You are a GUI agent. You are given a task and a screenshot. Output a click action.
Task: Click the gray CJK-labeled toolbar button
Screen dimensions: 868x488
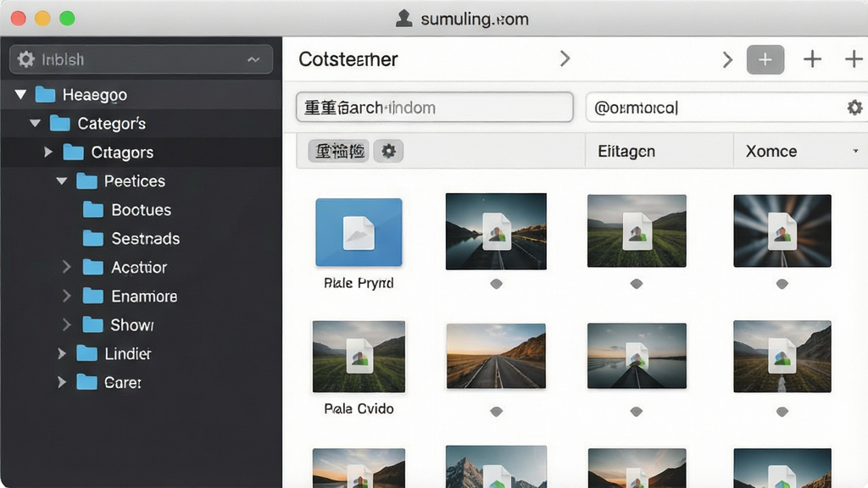339,151
